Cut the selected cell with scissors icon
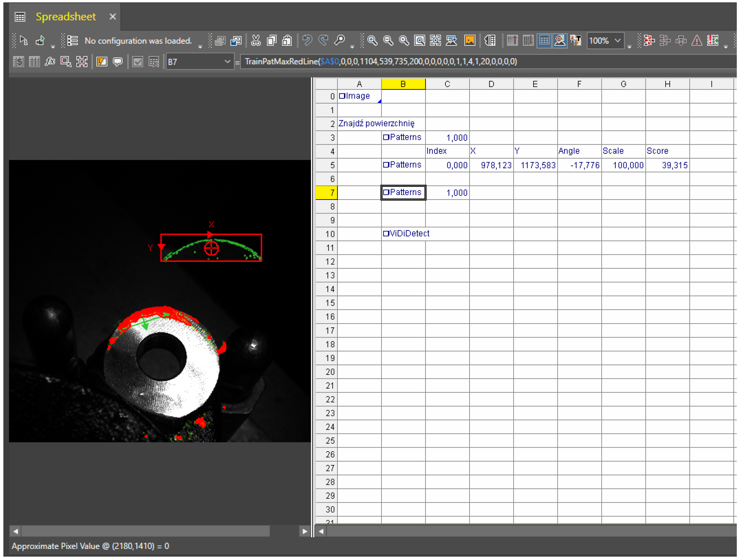Viewport: 741px width, 560px height. tap(256, 40)
